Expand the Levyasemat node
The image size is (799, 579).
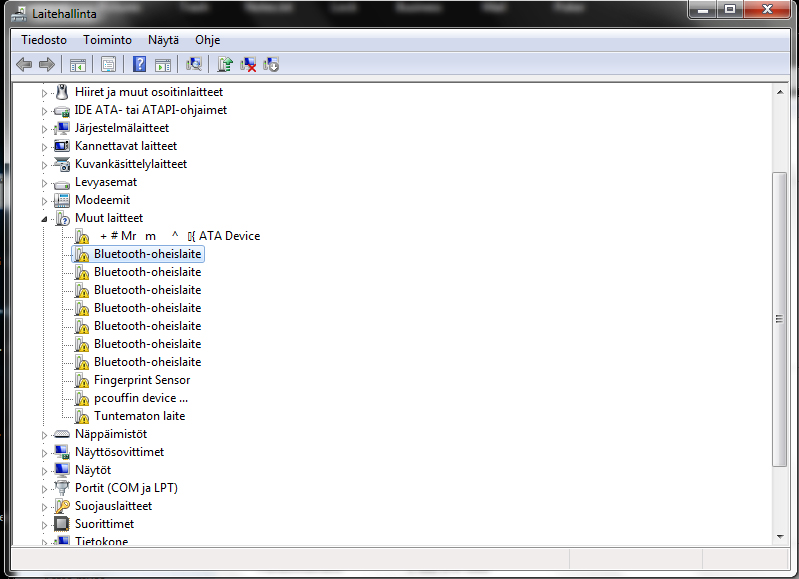[x=44, y=183]
